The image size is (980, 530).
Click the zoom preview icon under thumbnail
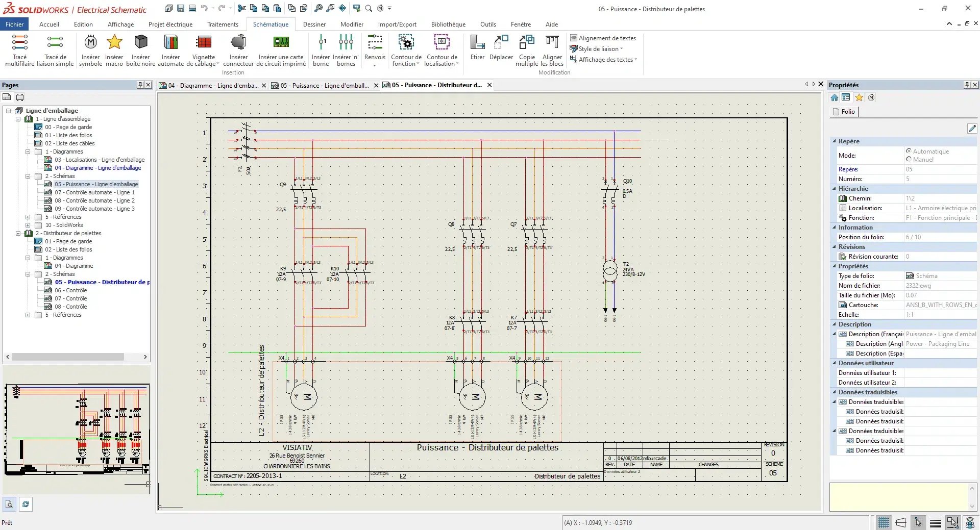point(9,504)
